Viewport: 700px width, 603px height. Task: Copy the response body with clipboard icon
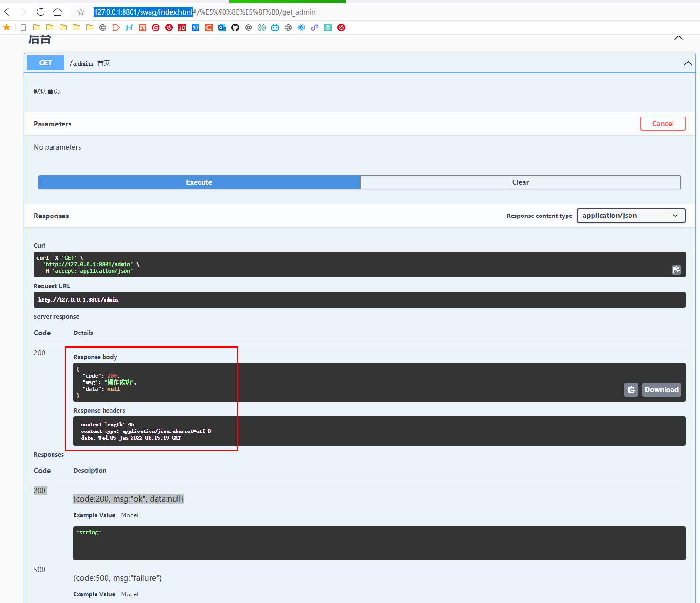pos(631,390)
